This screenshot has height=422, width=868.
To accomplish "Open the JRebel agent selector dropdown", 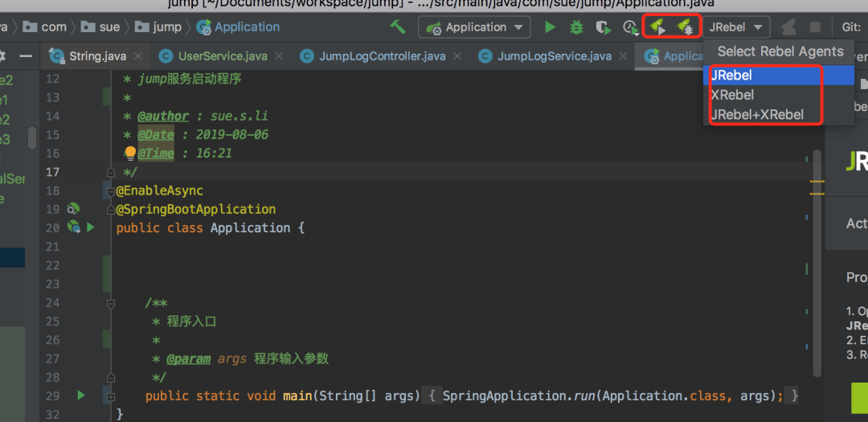I will click(x=736, y=27).
